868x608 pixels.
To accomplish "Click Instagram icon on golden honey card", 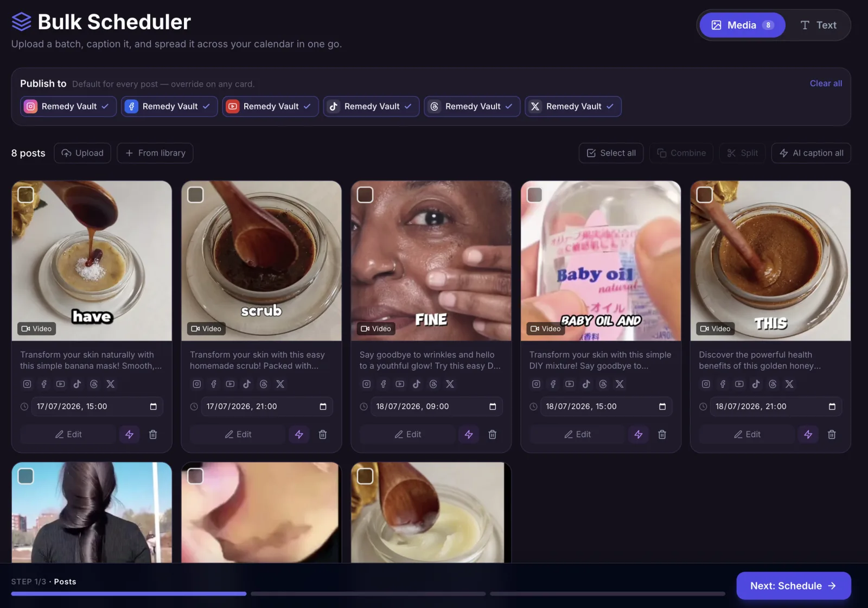I will [706, 384].
